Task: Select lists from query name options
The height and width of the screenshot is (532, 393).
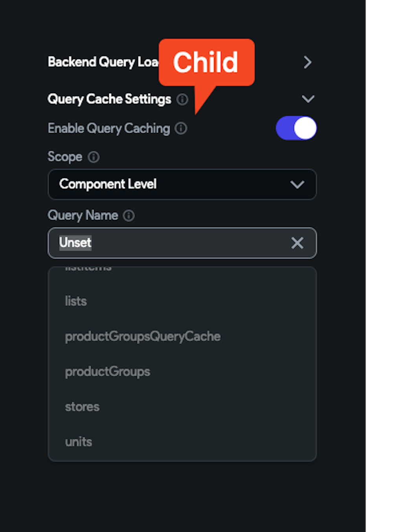Action: pos(76,301)
